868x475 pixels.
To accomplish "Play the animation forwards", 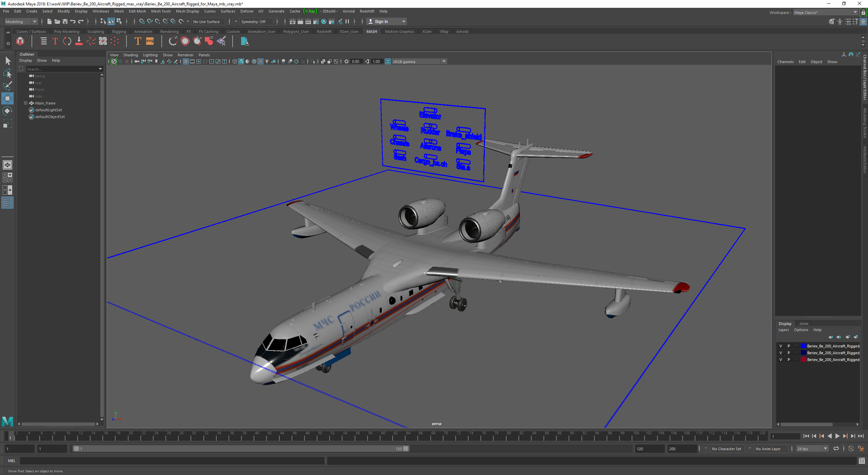I will tap(837, 436).
